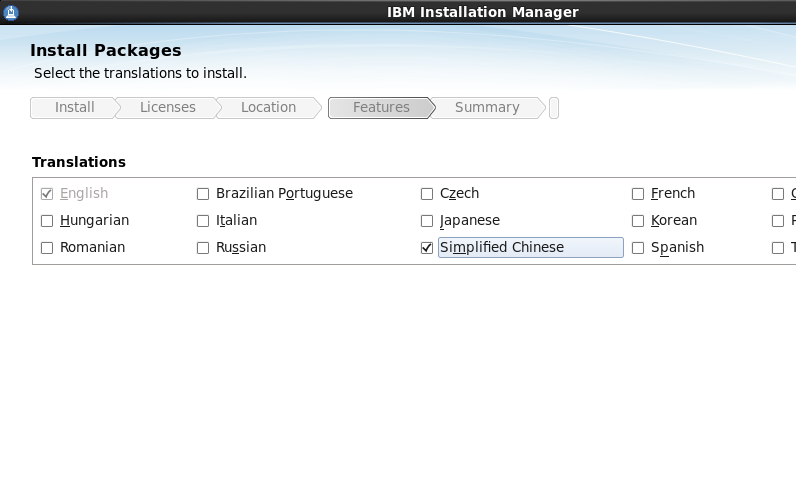Click the Hungarian label text
This screenshot has width=796, height=481.
(x=94, y=220)
